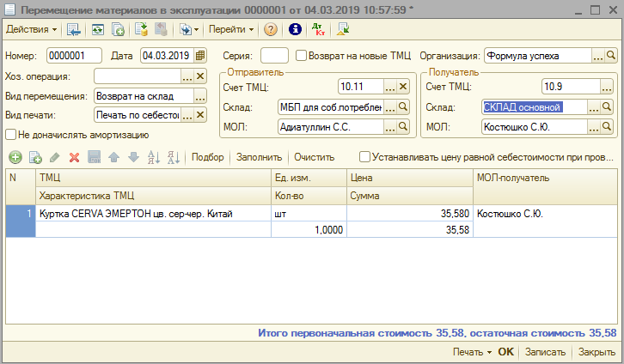Click the blue info icon in toolbar

click(296, 29)
